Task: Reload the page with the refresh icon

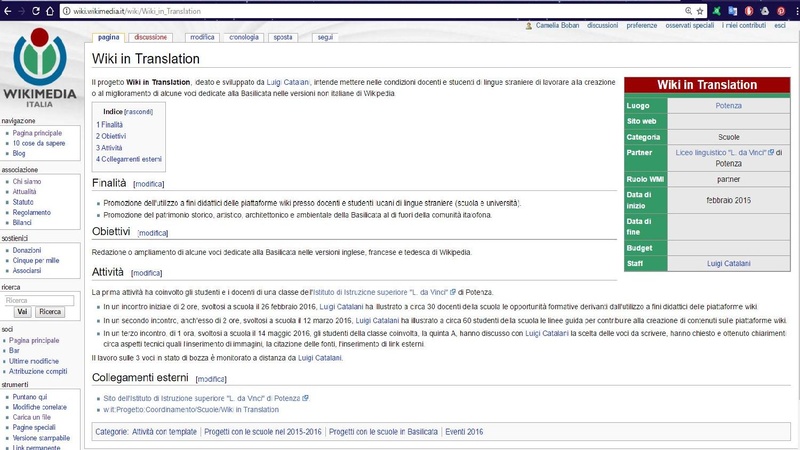Action: (x=36, y=11)
